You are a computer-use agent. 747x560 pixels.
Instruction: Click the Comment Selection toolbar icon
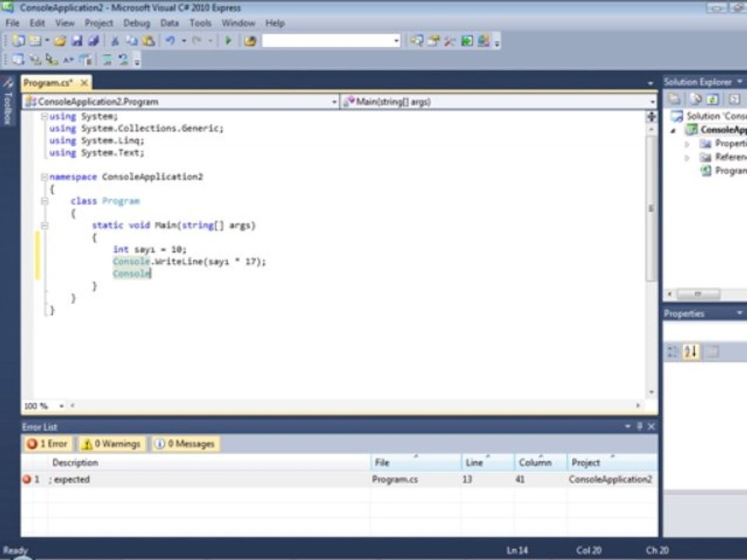107,60
